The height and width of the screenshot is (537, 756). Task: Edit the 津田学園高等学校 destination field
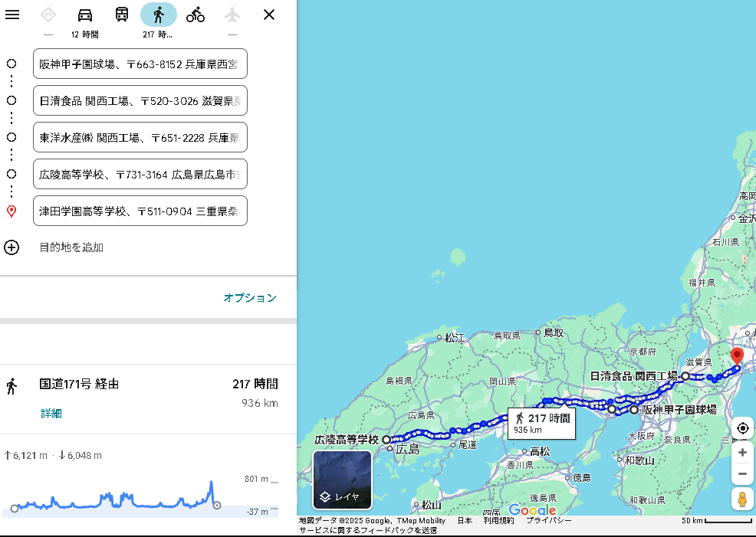[140, 211]
